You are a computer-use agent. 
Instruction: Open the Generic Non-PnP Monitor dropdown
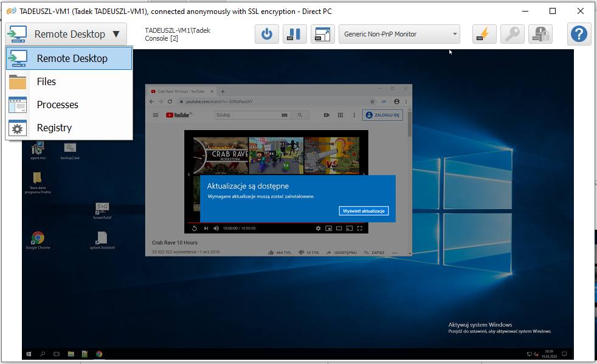pyautogui.click(x=399, y=34)
